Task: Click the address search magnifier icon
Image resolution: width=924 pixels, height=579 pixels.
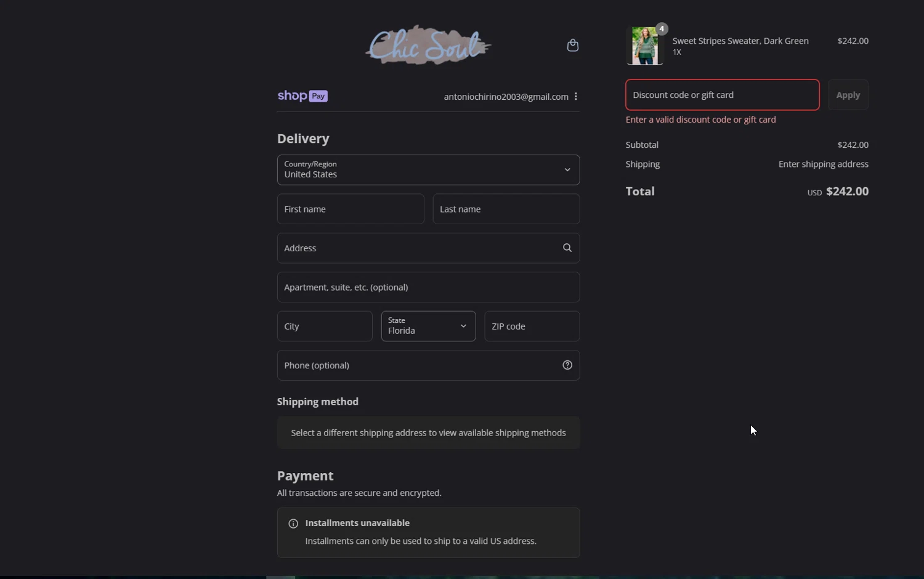Action: 567,248
